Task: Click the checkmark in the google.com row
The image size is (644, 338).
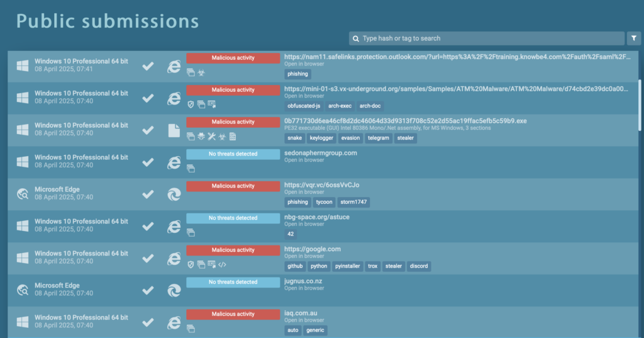Action: pos(148,259)
